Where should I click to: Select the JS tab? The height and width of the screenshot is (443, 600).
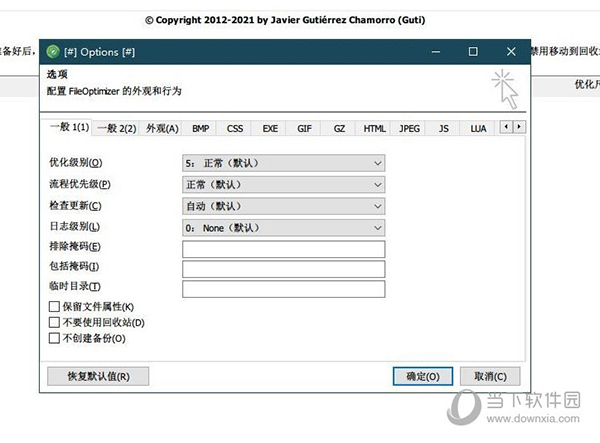click(x=443, y=129)
